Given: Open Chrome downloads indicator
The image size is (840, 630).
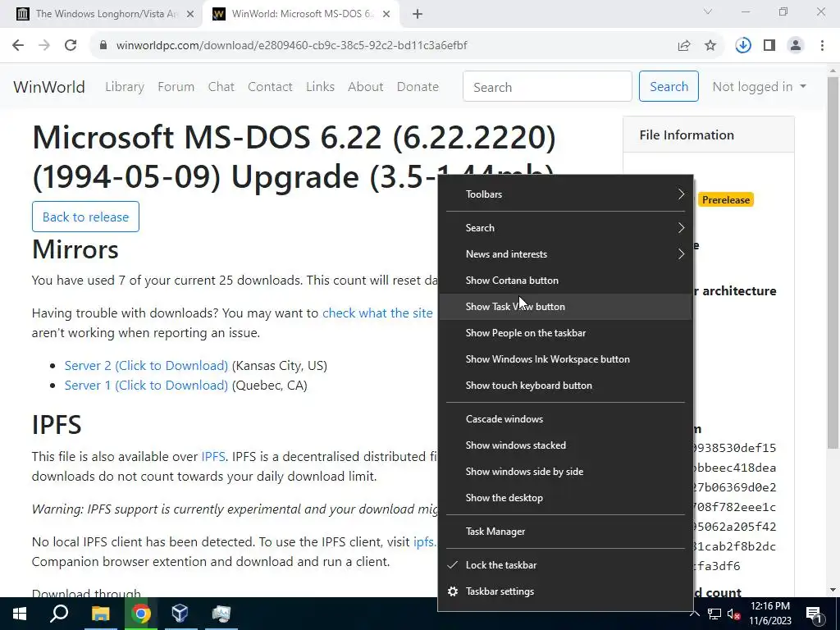Looking at the screenshot, I should pyautogui.click(x=743, y=46).
